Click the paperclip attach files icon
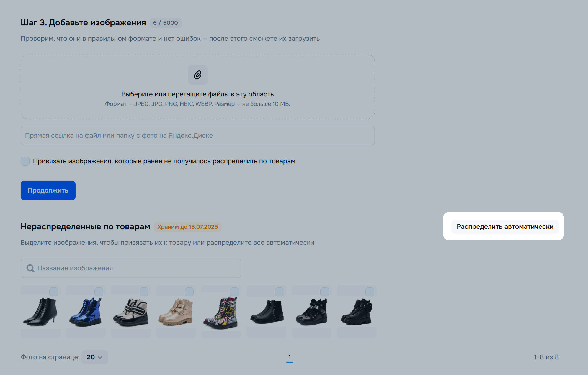The height and width of the screenshot is (375, 588). 198,75
